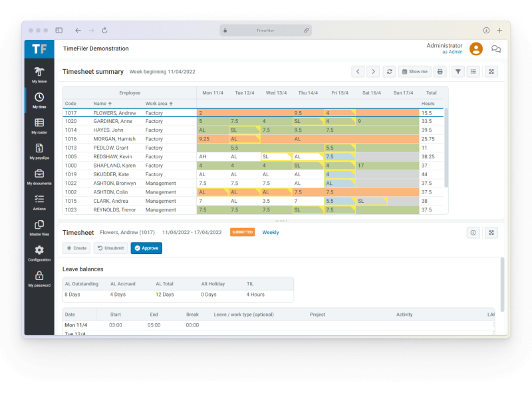Select the MORGAN, Hamish row
The image size is (532, 397).
tap(253, 139)
